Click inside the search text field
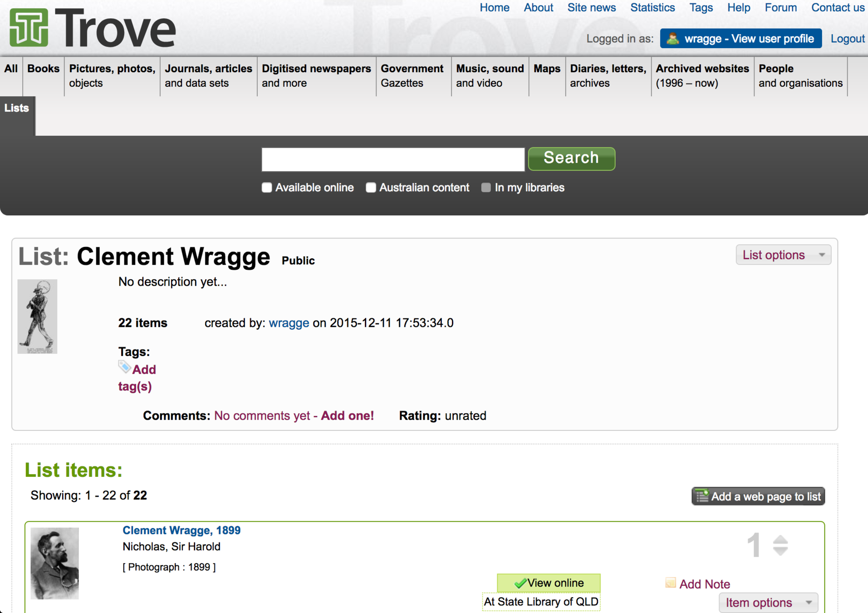Image resolution: width=868 pixels, height=613 pixels. coord(393,159)
